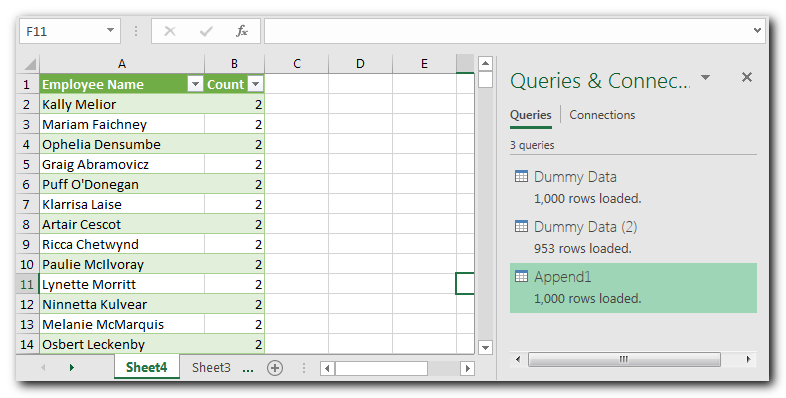Click the Enter checkmark icon in formula bar

[x=206, y=32]
